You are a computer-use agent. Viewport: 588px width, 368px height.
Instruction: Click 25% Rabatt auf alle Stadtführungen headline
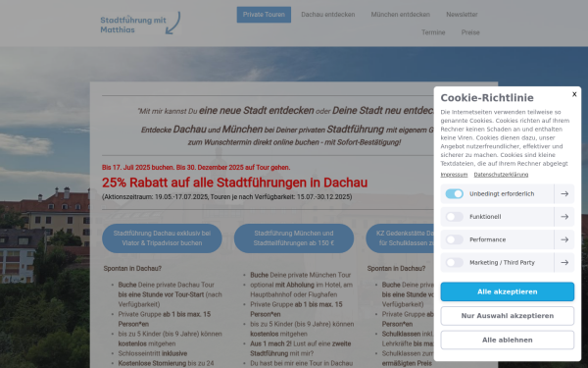click(x=235, y=183)
